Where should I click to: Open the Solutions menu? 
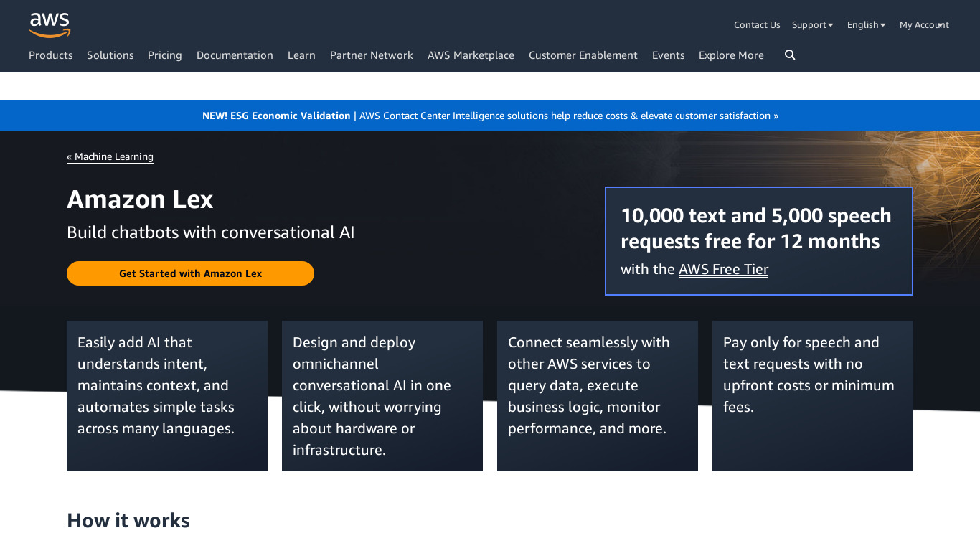click(110, 55)
